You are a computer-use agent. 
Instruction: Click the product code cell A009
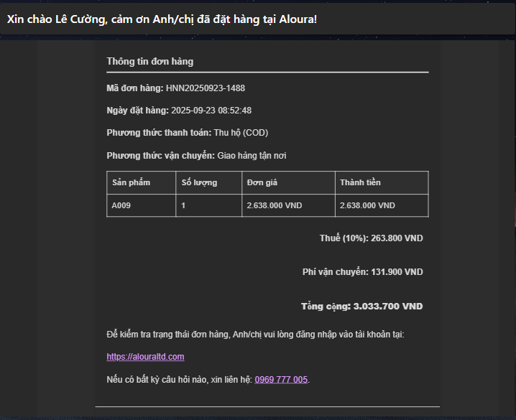click(x=121, y=205)
